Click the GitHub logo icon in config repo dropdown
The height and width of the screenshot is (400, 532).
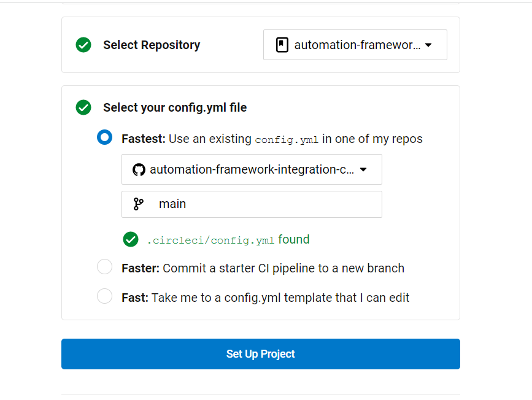click(x=139, y=170)
